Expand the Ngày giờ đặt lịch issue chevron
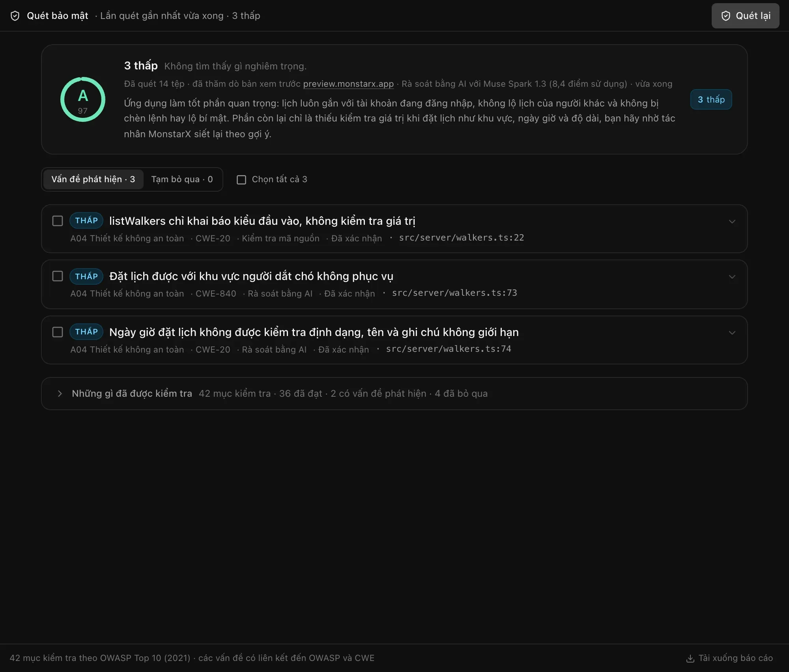This screenshot has width=789, height=672. coord(732,333)
